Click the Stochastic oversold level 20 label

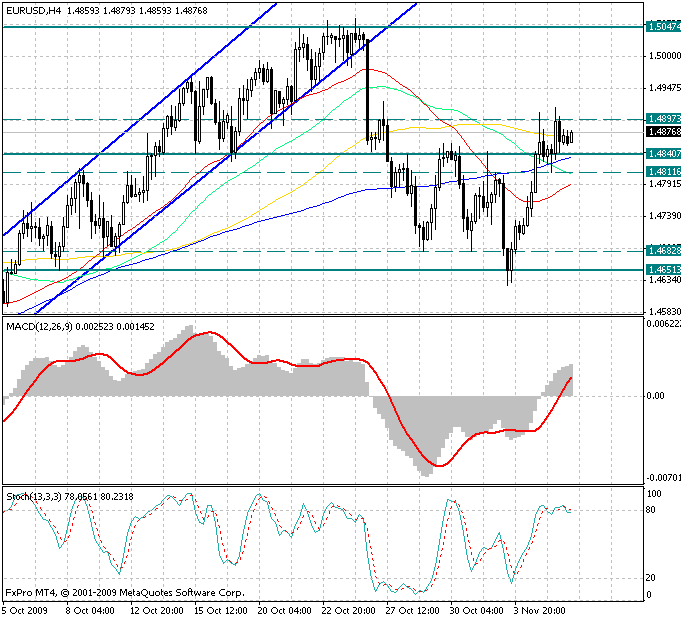(651, 578)
